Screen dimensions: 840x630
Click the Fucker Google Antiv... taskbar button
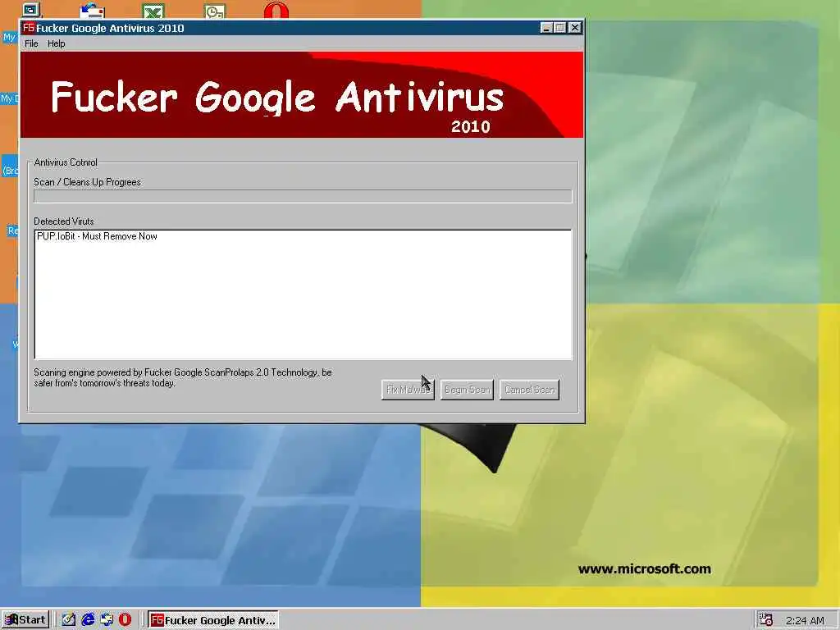213,620
